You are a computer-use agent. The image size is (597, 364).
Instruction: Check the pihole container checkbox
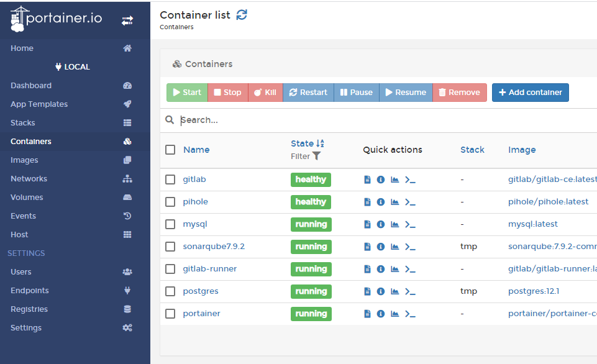tap(170, 202)
